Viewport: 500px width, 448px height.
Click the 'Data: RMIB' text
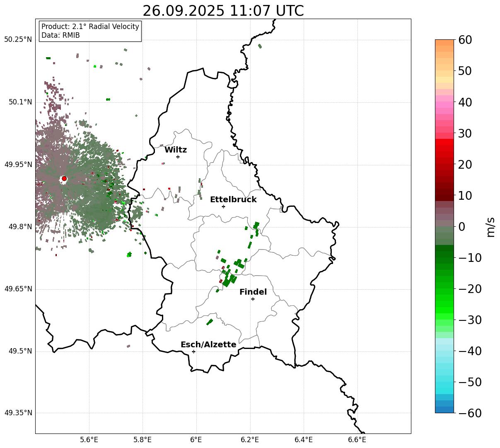pos(60,36)
